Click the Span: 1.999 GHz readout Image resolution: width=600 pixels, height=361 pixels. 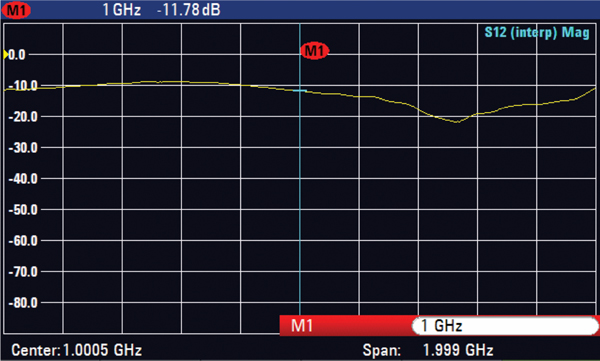(428, 350)
